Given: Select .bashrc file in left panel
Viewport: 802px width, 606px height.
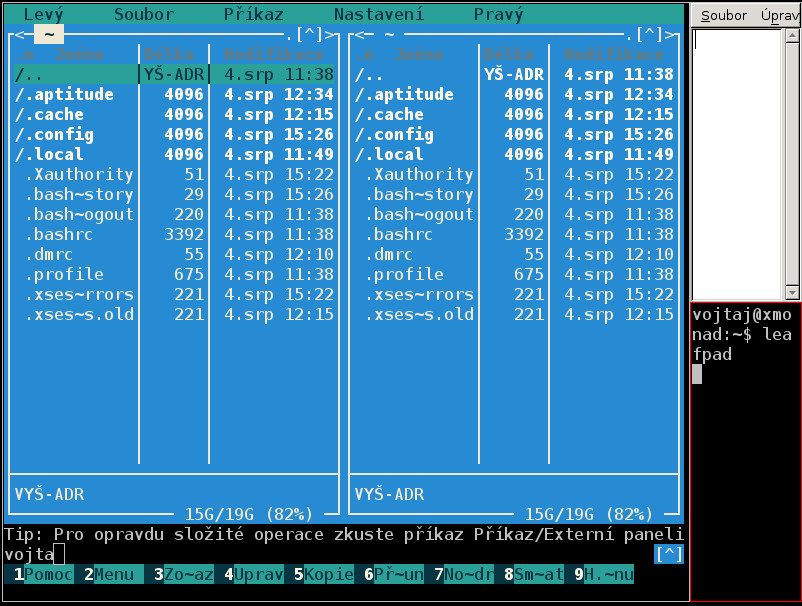Looking at the screenshot, I should pyautogui.click(x=174, y=234).
